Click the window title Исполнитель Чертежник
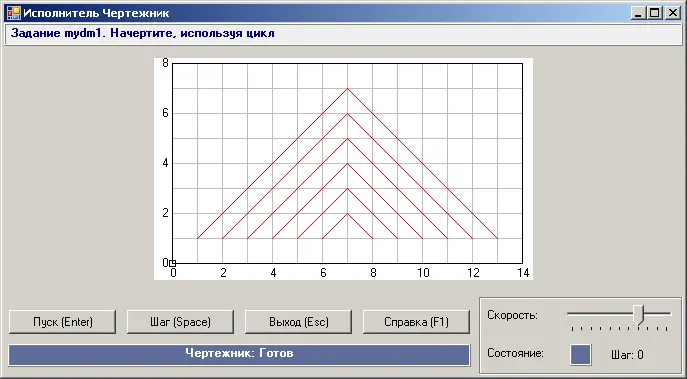The image size is (687, 379). [x=96, y=13]
